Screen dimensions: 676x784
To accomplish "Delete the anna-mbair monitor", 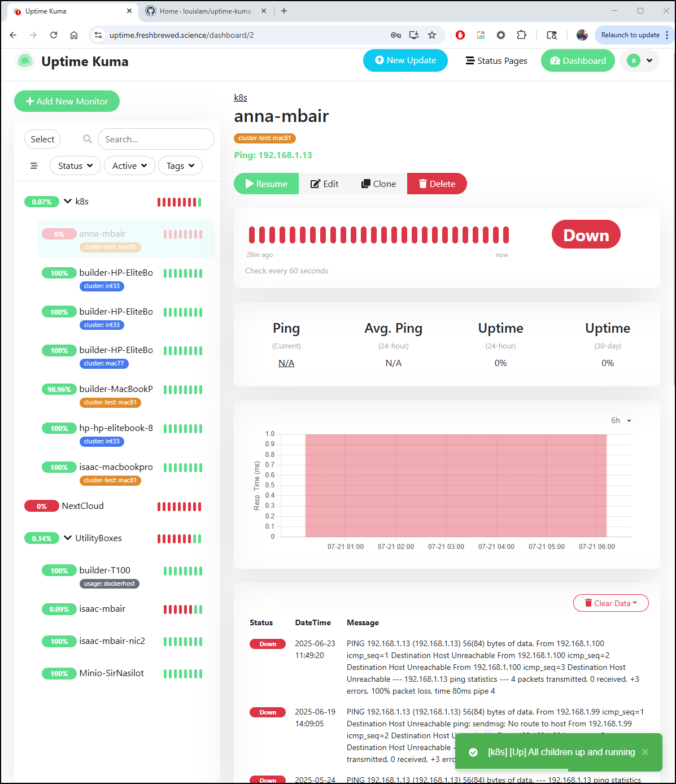I will [x=437, y=184].
